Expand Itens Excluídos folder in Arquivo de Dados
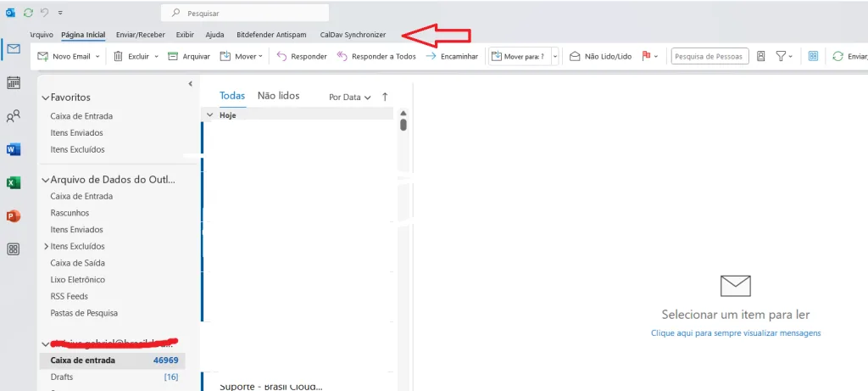Viewport: 868px width, 391px height. (46, 247)
